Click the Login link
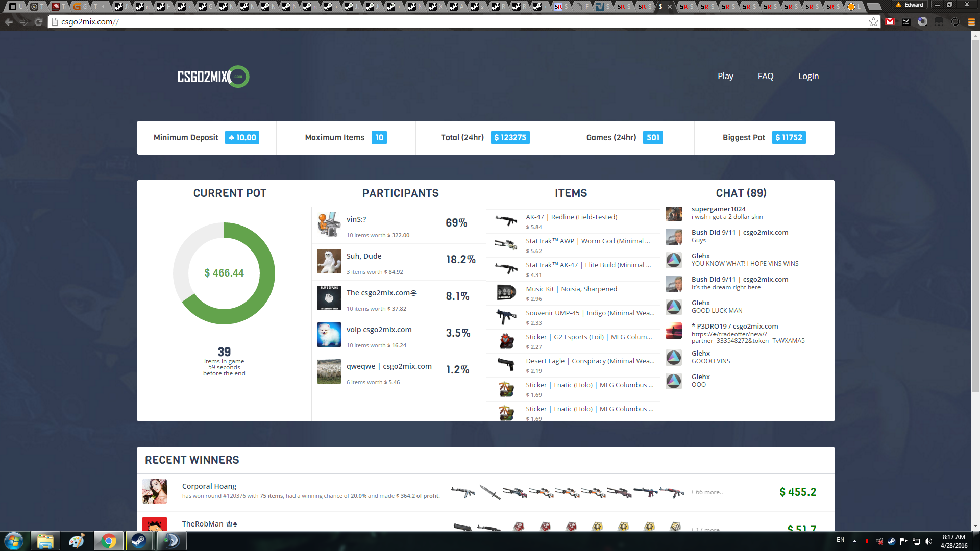The image size is (980, 551). pos(808,76)
